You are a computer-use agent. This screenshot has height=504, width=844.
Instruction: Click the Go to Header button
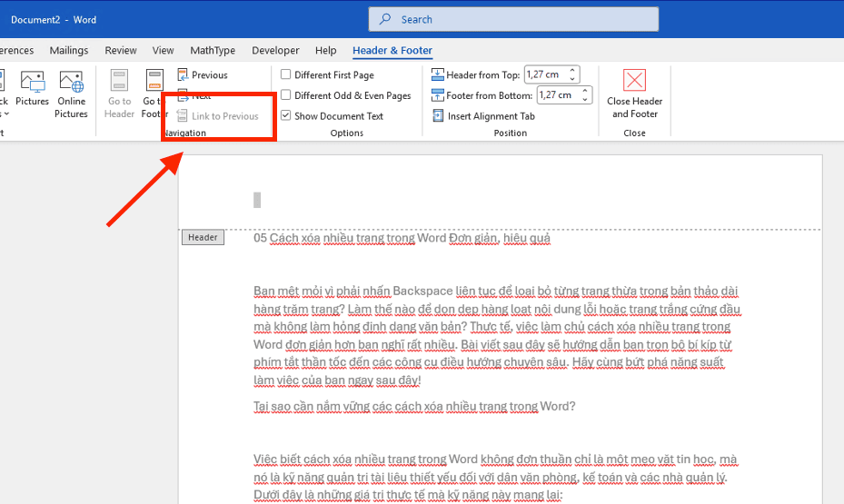click(x=119, y=94)
